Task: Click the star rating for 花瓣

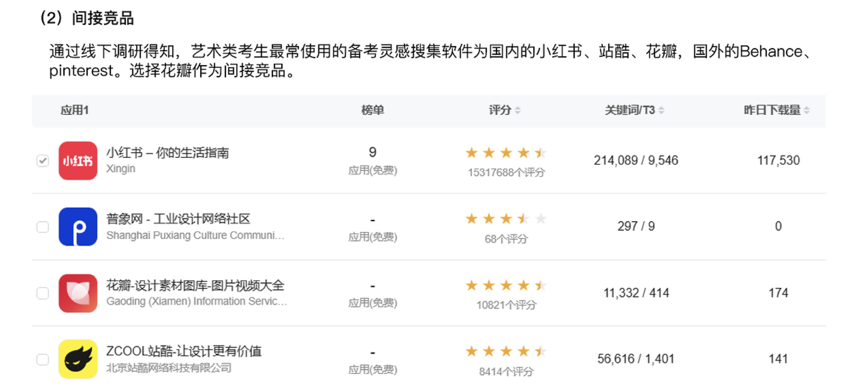Action: click(x=505, y=286)
